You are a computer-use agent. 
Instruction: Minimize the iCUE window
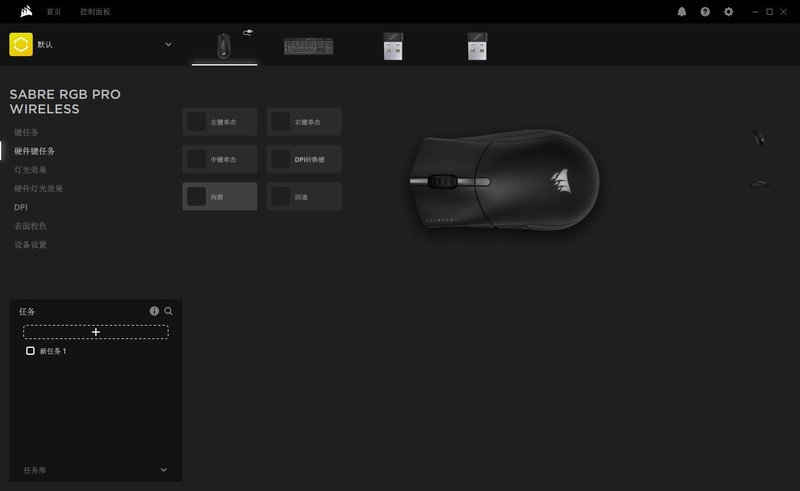(755, 12)
